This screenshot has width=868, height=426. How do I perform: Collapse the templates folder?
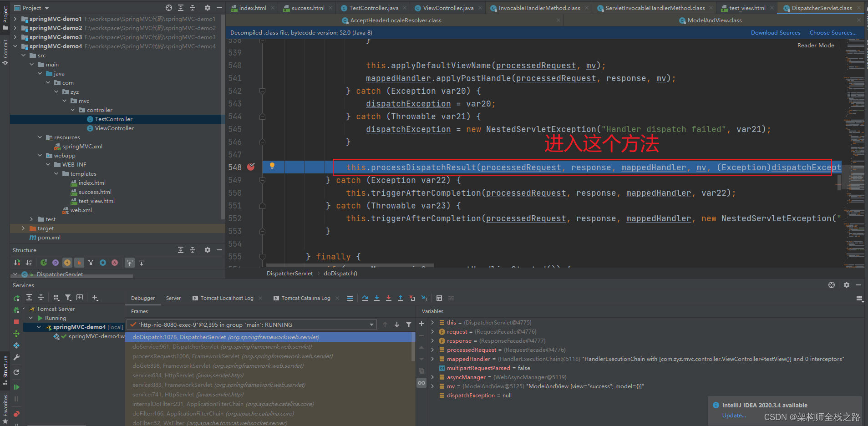[x=56, y=173]
